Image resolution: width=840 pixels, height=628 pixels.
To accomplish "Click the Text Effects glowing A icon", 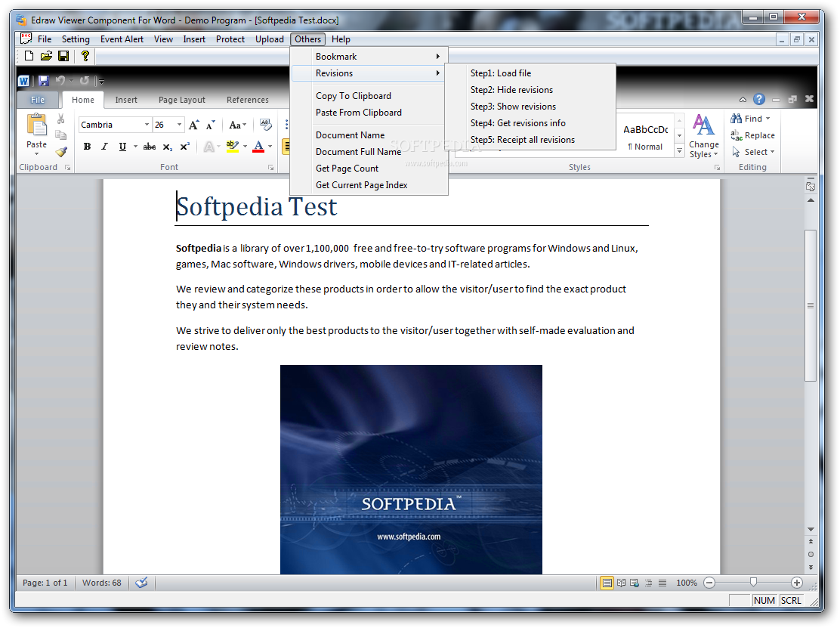I will click(209, 147).
